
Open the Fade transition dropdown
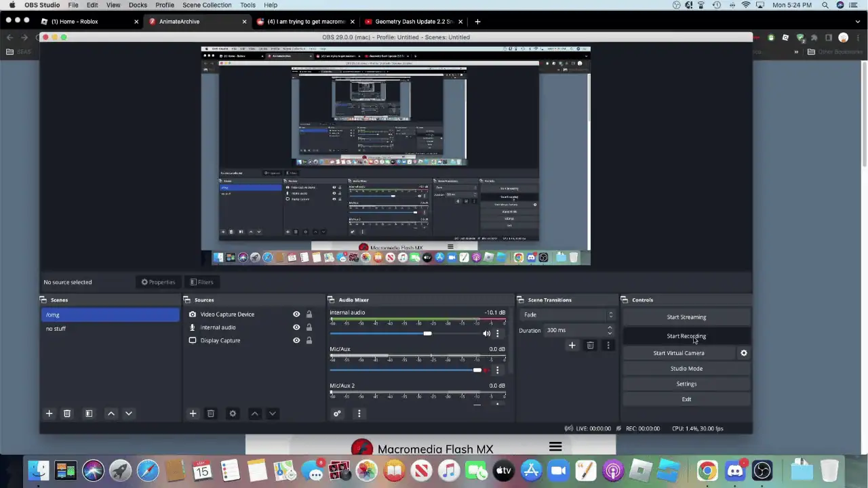568,314
